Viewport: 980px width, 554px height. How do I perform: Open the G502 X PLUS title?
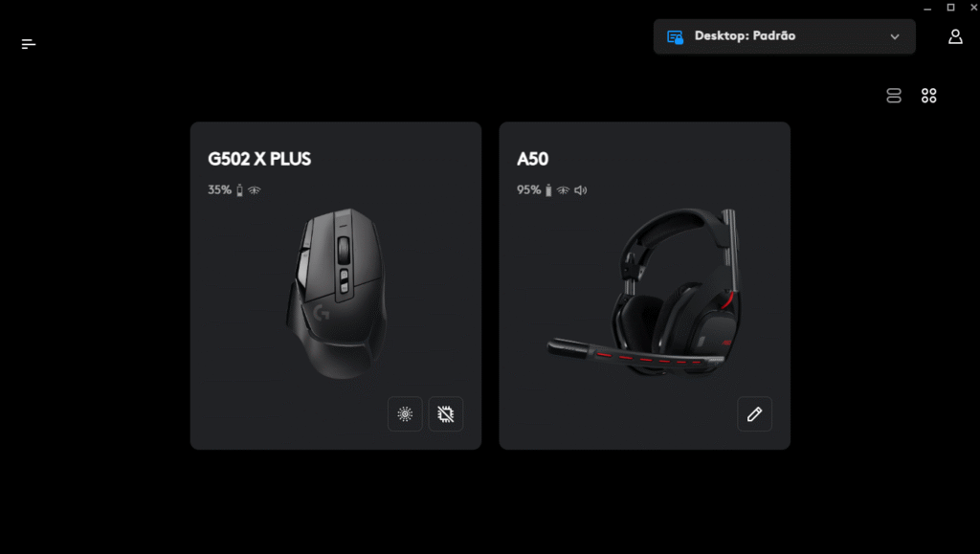tap(259, 159)
